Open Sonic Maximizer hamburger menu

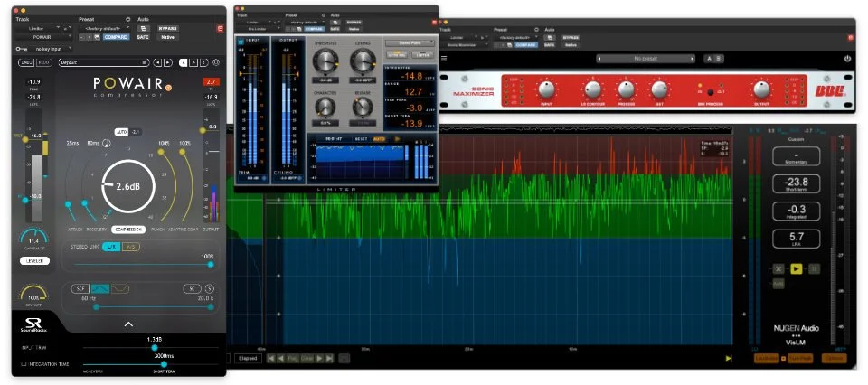444,59
